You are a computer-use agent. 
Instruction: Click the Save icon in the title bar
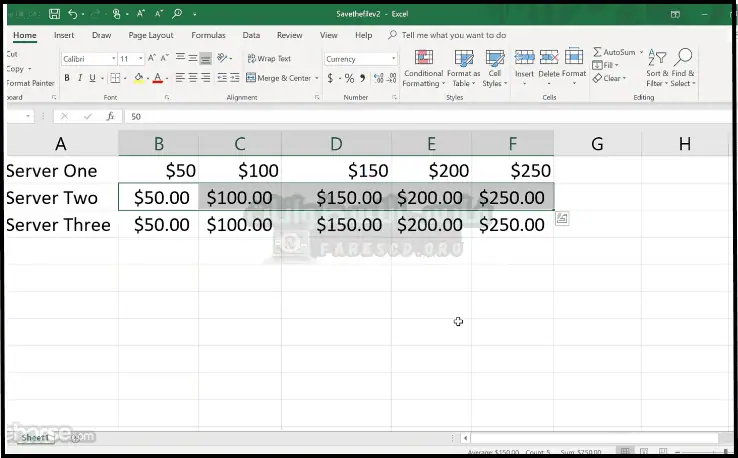click(55, 14)
